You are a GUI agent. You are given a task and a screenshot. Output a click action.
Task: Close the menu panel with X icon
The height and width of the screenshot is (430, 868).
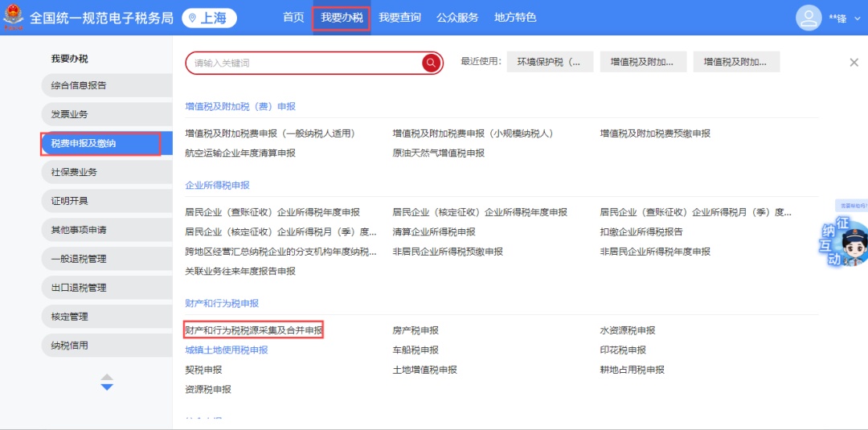(854, 63)
